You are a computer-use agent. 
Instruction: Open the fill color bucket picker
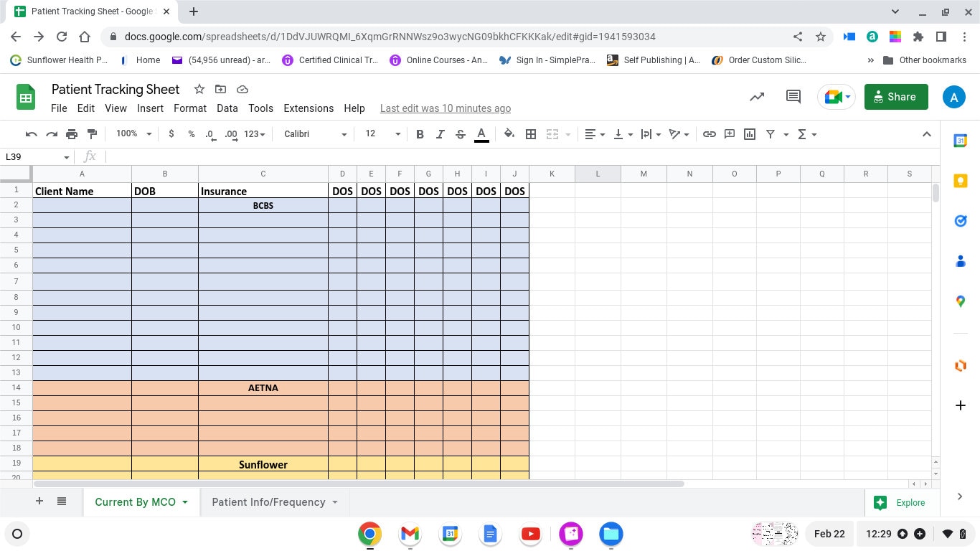[x=509, y=134]
